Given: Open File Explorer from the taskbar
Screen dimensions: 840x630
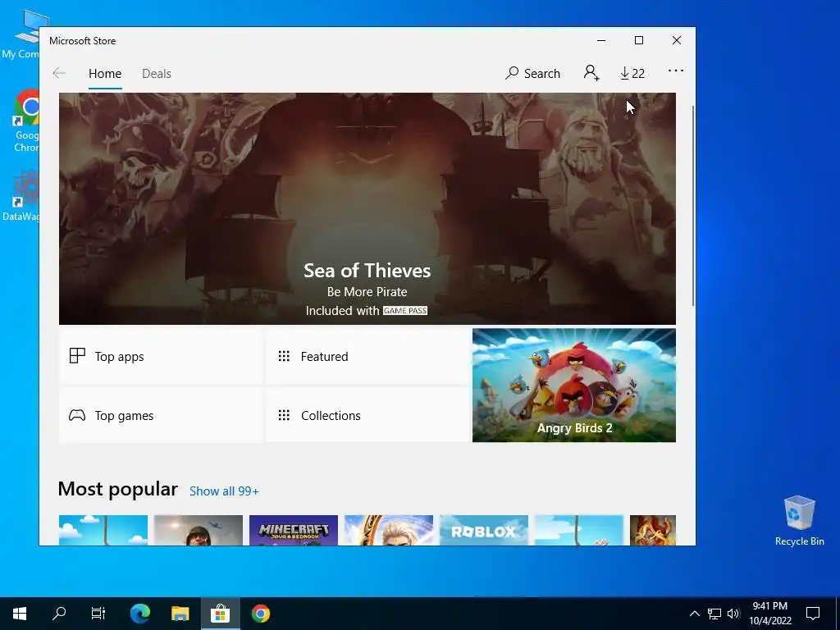Looking at the screenshot, I should pos(180,614).
